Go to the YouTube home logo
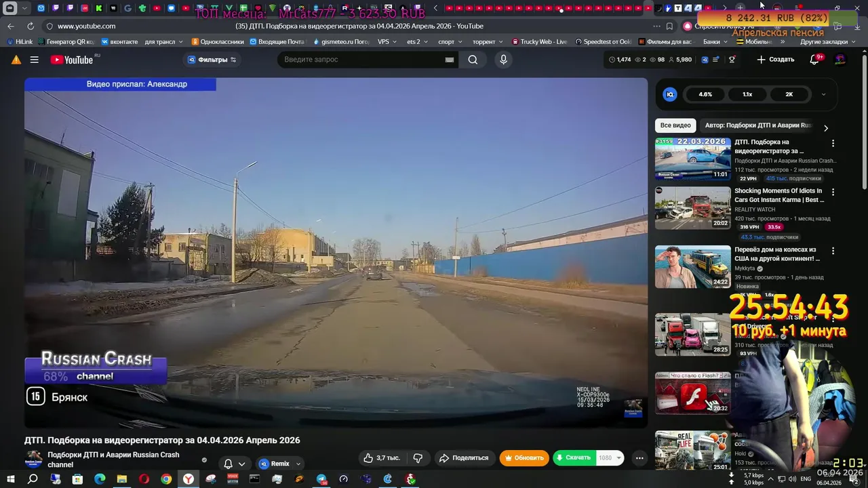Screen dimensions: 868x488 click(x=71, y=60)
